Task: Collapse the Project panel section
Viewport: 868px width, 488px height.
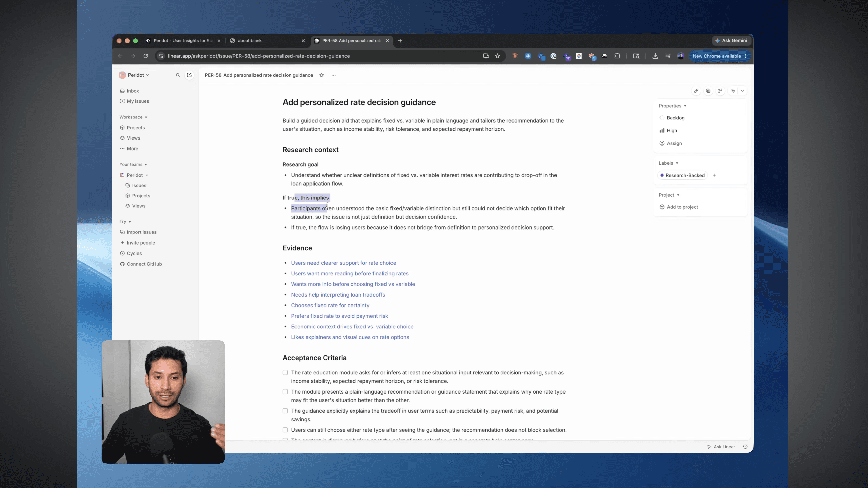Action: [669, 195]
